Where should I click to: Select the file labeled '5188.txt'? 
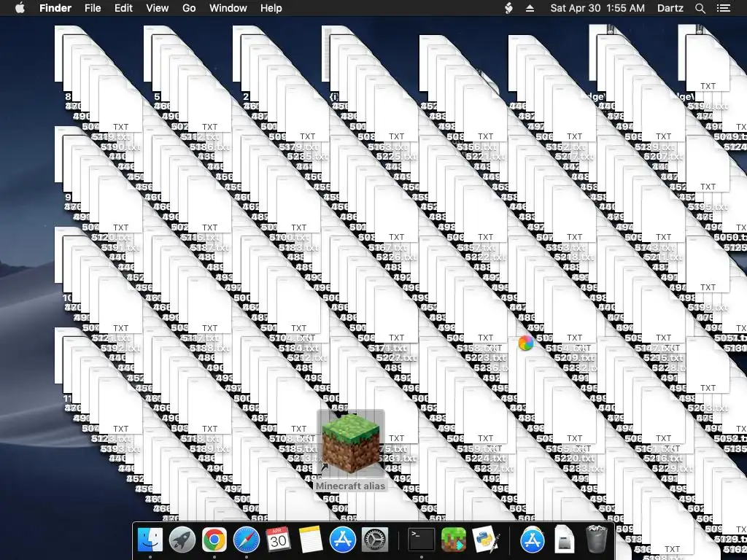point(209,348)
